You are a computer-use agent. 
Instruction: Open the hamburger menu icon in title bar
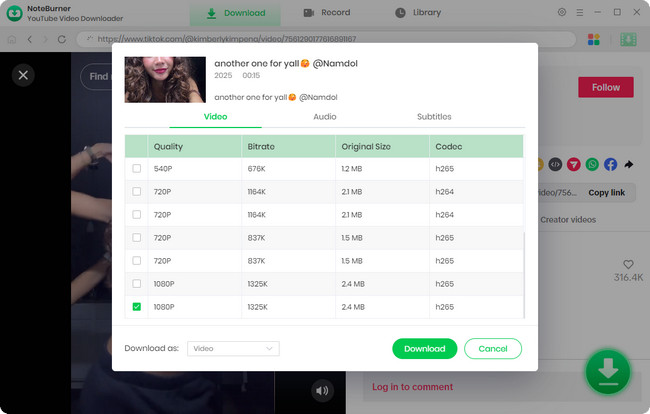(580, 12)
